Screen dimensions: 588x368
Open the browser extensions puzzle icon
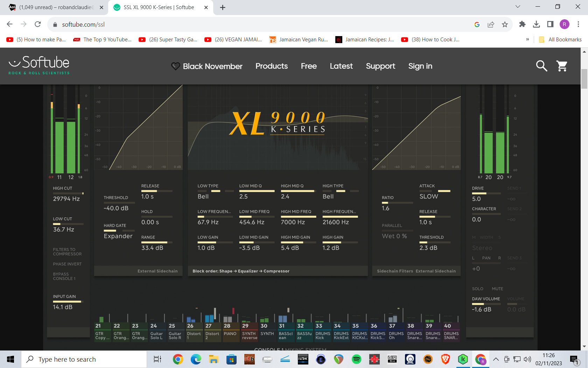(522, 24)
